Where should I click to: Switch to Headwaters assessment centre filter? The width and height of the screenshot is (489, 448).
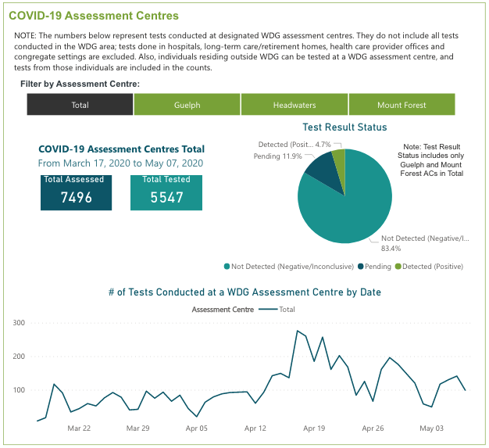[x=294, y=105]
